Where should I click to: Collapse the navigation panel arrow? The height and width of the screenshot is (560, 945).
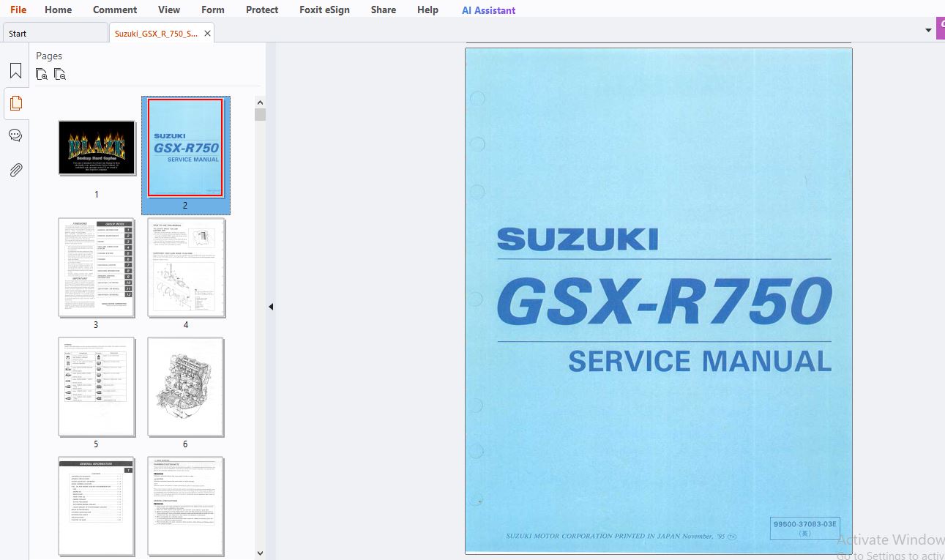(270, 307)
